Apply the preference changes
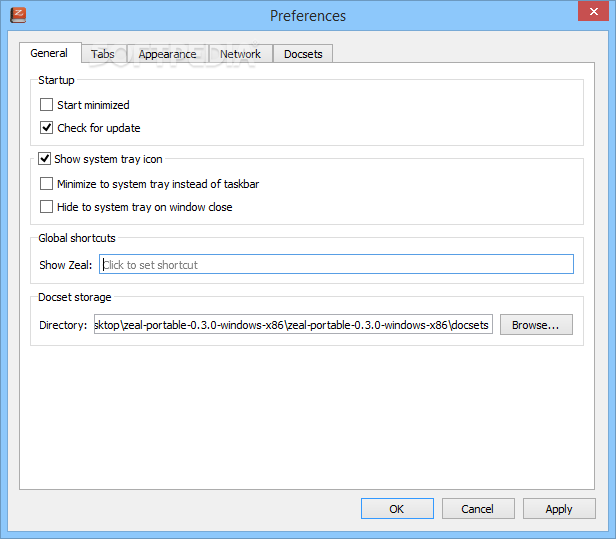 tap(558, 509)
